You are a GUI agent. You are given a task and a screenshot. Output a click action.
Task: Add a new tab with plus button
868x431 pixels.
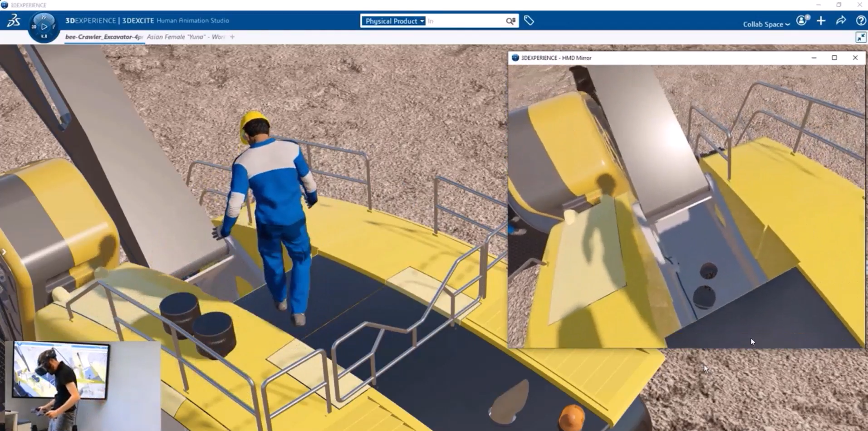(x=232, y=37)
